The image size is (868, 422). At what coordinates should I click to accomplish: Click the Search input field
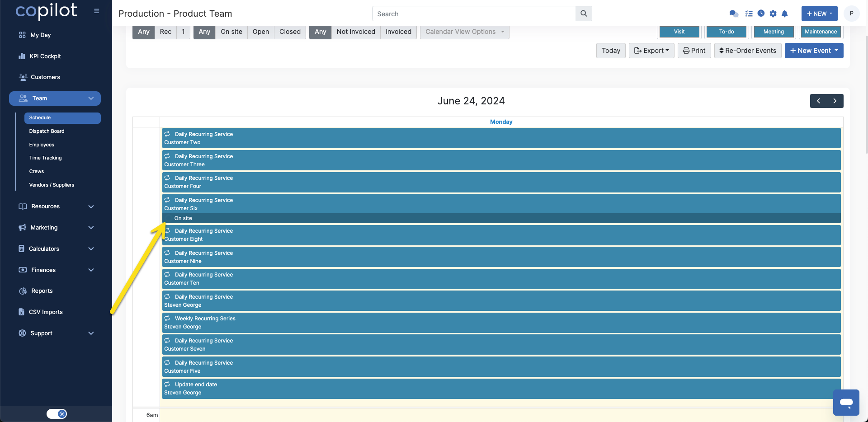coord(474,14)
